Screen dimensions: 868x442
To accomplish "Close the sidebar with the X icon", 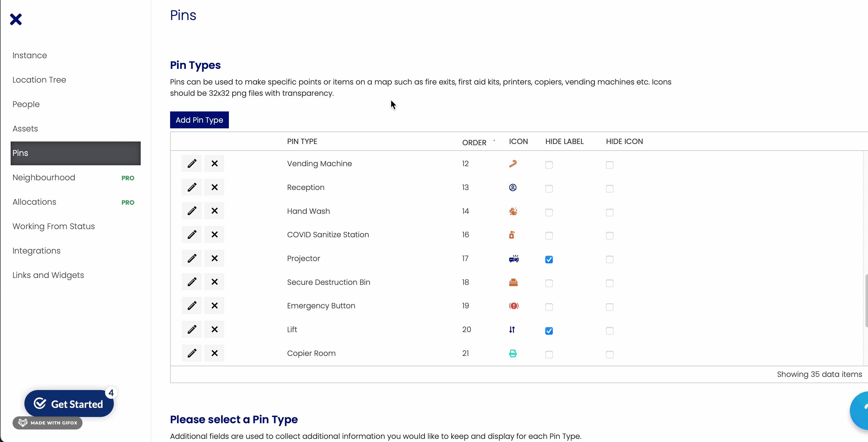I will coord(16,19).
